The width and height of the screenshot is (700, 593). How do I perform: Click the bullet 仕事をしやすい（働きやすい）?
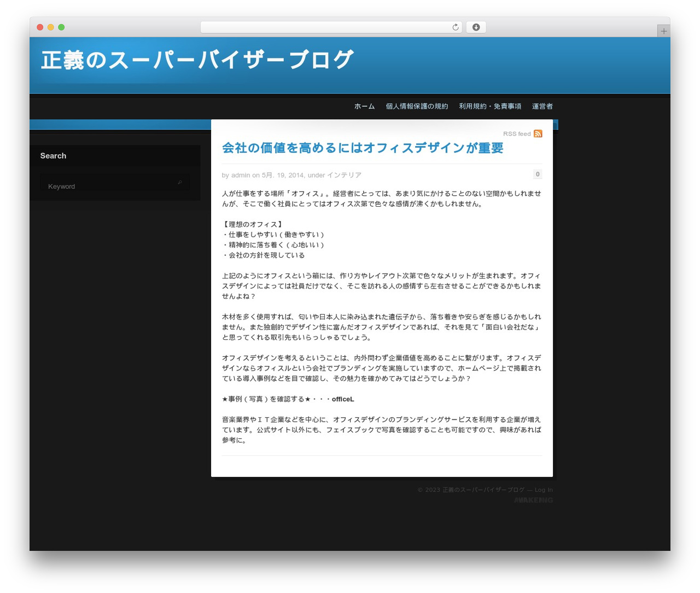point(273,235)
